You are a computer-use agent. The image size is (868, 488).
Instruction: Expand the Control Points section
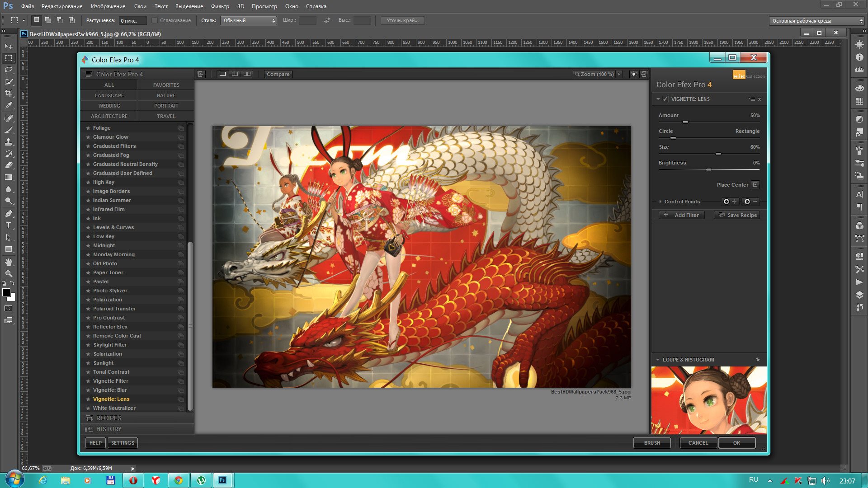coord(660,202)
